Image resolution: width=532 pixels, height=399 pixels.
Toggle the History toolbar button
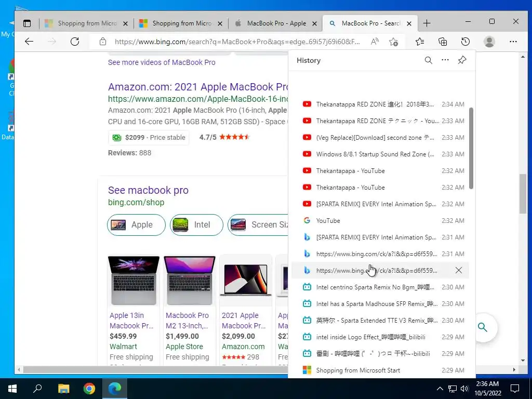click(465, 42)
